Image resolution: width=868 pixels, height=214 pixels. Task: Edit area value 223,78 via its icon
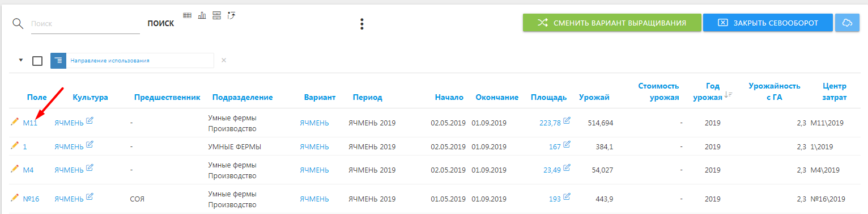567,121
